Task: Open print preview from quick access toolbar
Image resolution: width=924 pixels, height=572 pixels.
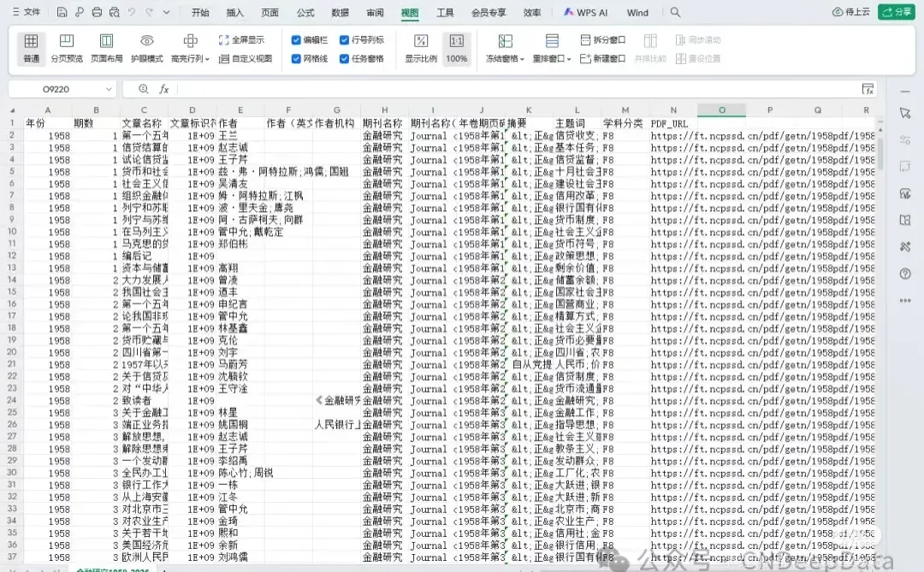Action: coord(114,12)
